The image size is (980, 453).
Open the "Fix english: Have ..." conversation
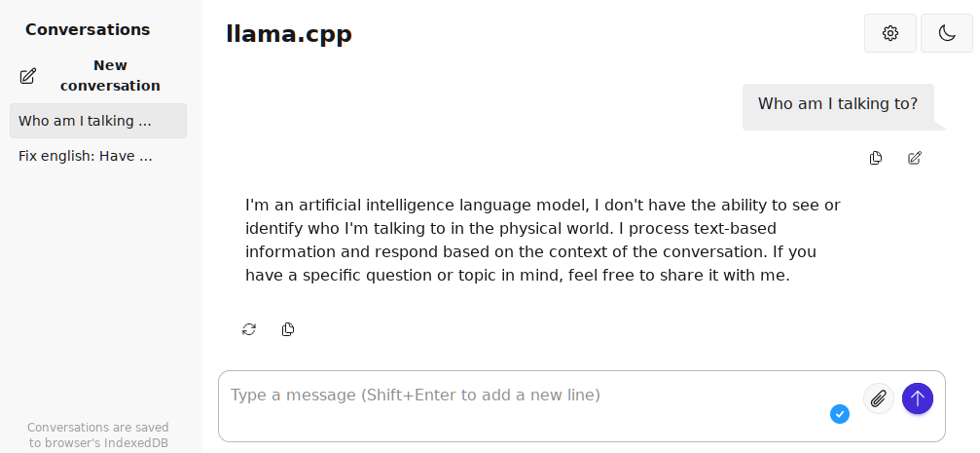coord(98,156)
